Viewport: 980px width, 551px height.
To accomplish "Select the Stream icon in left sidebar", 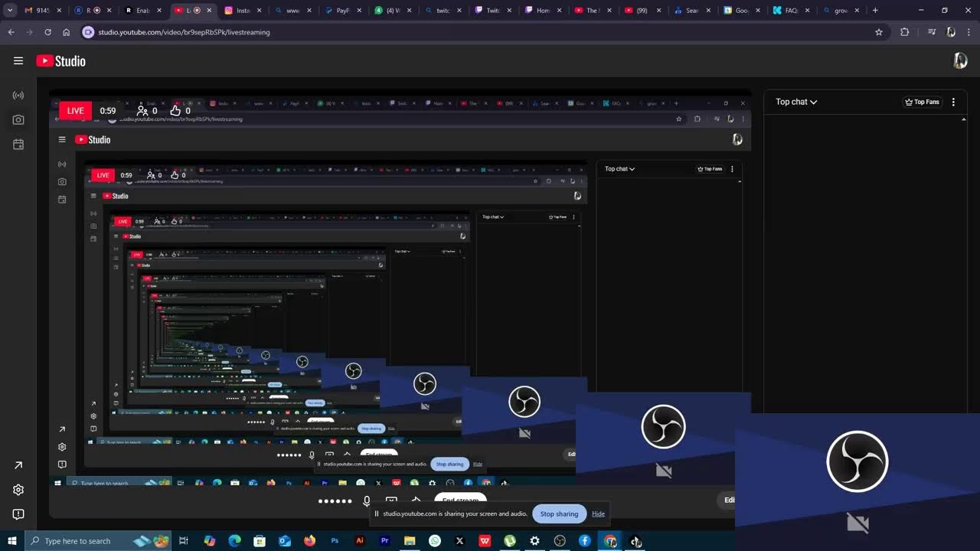I will (x=18, y=96).
